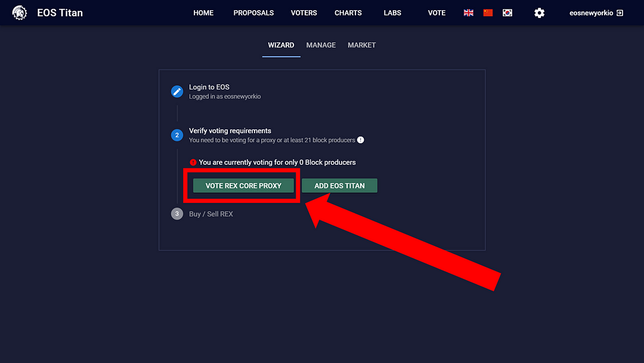Click the EOS Titan helmet logo
This screenshot has width=644, height=363.
pos(19,13)
